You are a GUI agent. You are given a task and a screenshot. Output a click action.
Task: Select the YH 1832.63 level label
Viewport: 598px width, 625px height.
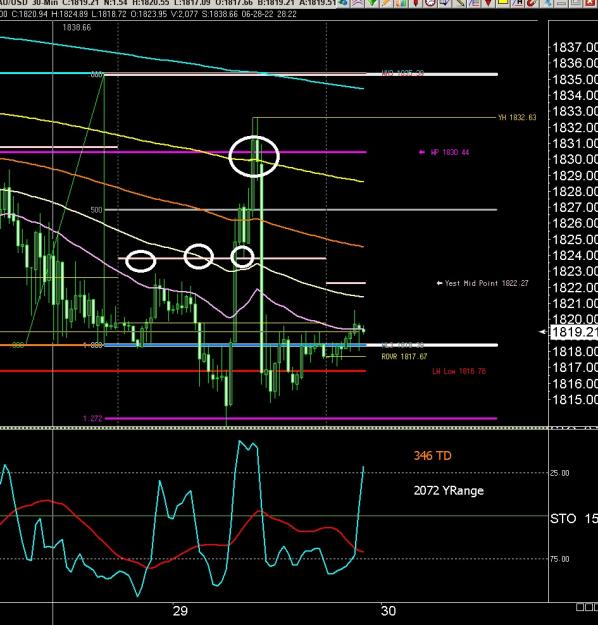pos(517,117)
